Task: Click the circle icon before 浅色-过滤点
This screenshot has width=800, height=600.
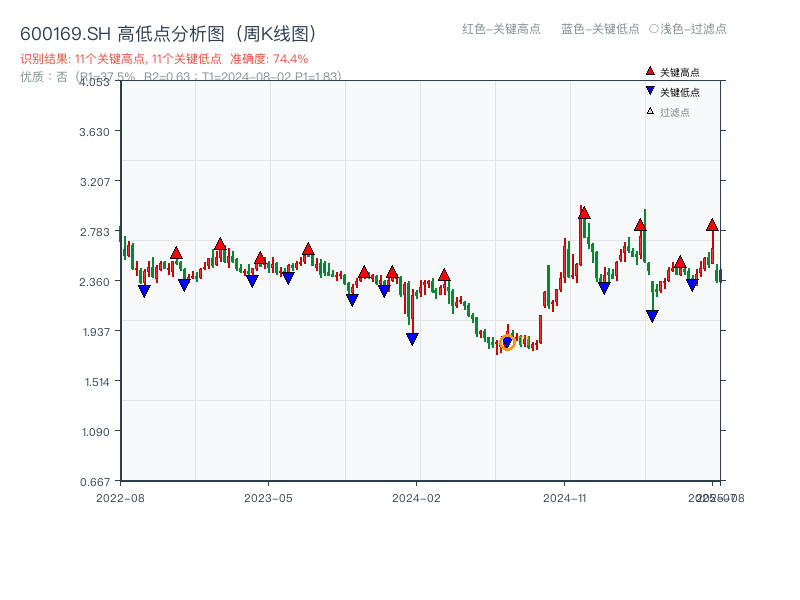Action: pyautogui.click(x=654, y=29)
